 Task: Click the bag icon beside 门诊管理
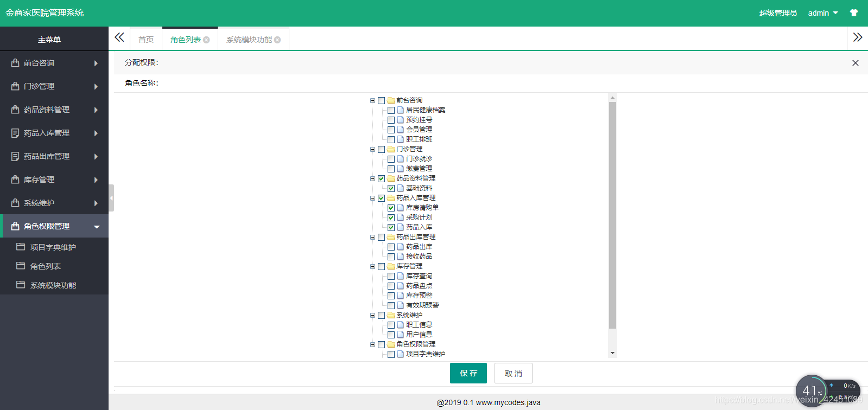click(x=15, y=86)
